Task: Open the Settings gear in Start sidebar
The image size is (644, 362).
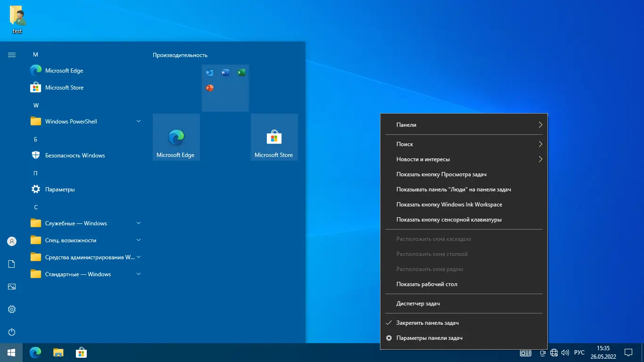Action: (x=12, y=309)
